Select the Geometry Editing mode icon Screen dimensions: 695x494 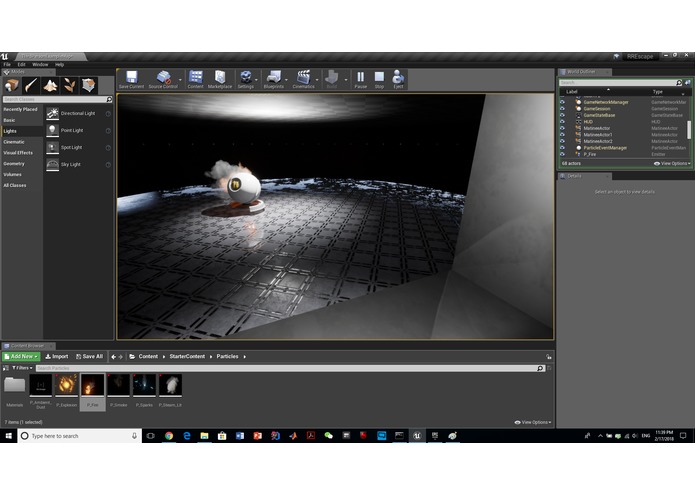(89, 85)
